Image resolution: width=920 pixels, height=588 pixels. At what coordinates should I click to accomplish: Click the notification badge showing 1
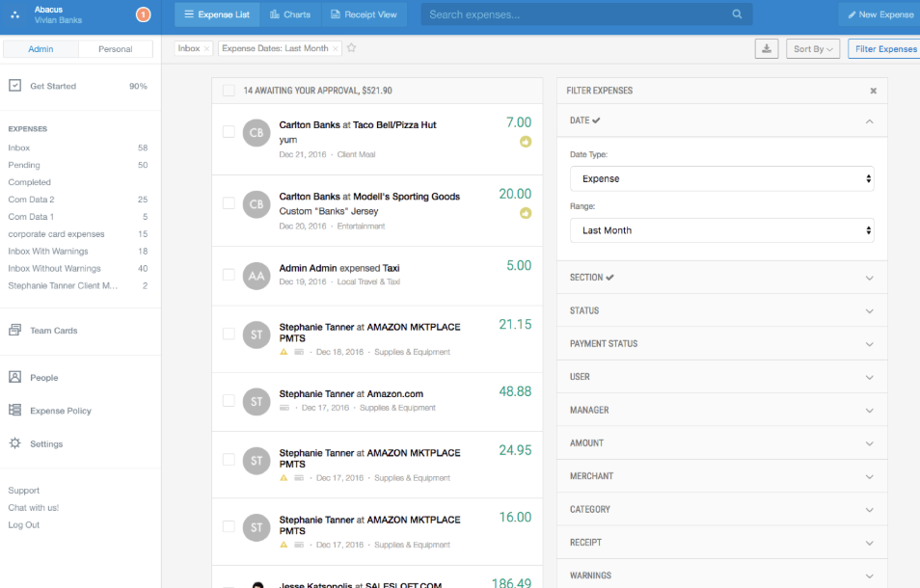click(143, 14)
